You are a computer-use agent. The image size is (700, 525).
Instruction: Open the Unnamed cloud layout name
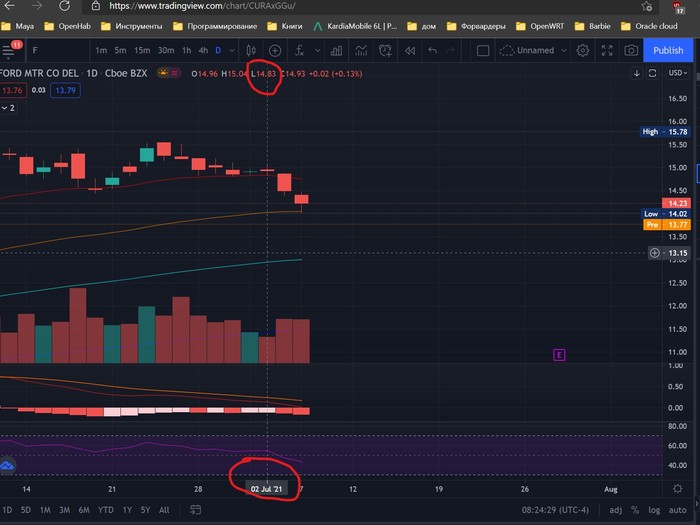[527, 50]
